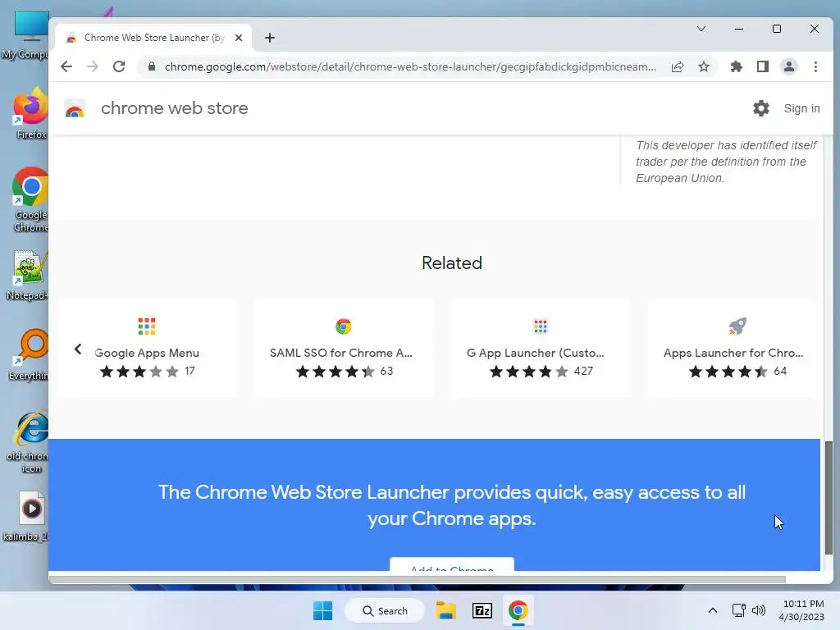The width and height of the screenshot is (840, 630).
Task: Select the old chrome icon shortcut
Action: point(29,442)
